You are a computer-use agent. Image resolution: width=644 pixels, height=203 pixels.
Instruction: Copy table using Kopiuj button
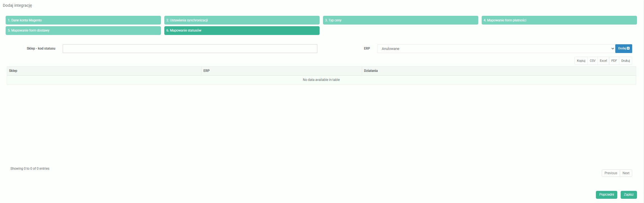pyautogui.click(x=581, y=61)
